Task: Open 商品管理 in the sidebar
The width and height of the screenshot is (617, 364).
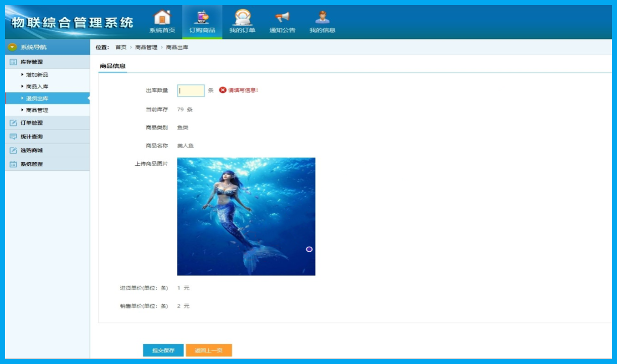Action: click(x=37, y=110)
